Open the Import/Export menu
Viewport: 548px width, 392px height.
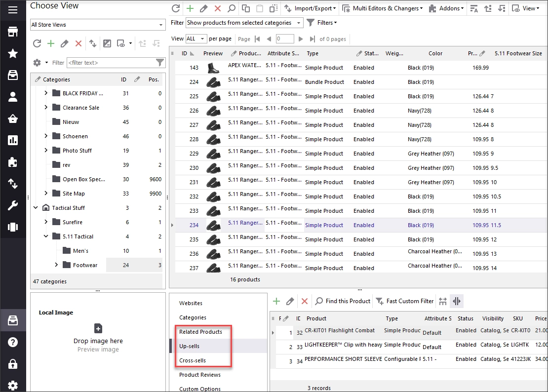tap(310, 8)
